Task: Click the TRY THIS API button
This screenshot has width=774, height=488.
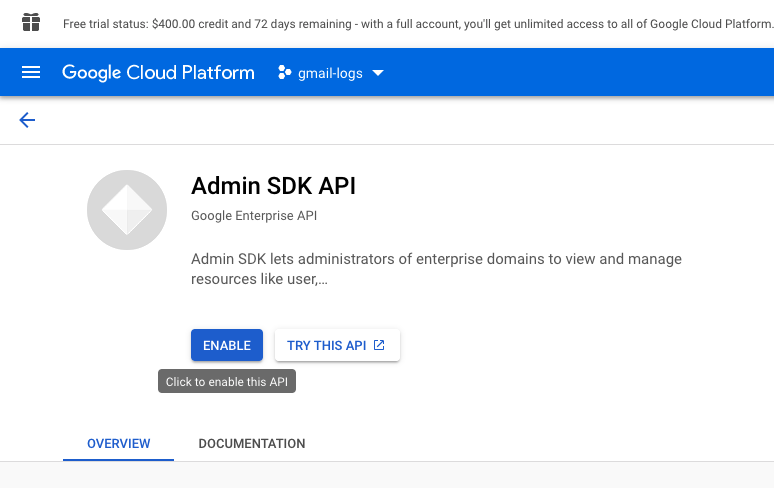Action: [337, 345]
